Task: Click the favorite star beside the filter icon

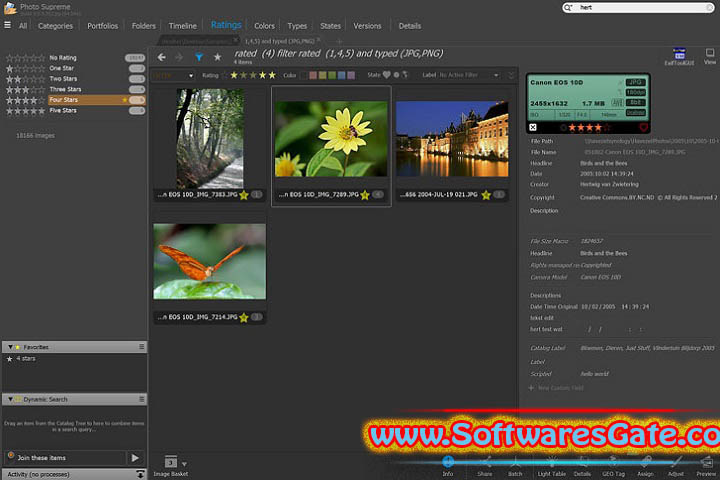Action: point(218,57)
